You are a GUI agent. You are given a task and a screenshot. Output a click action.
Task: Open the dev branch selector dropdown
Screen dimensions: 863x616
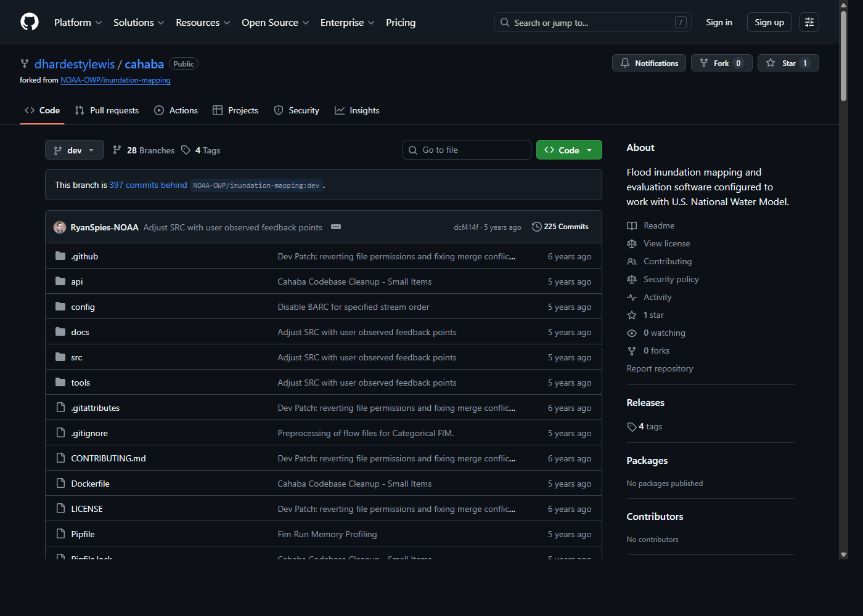point(74,150)
